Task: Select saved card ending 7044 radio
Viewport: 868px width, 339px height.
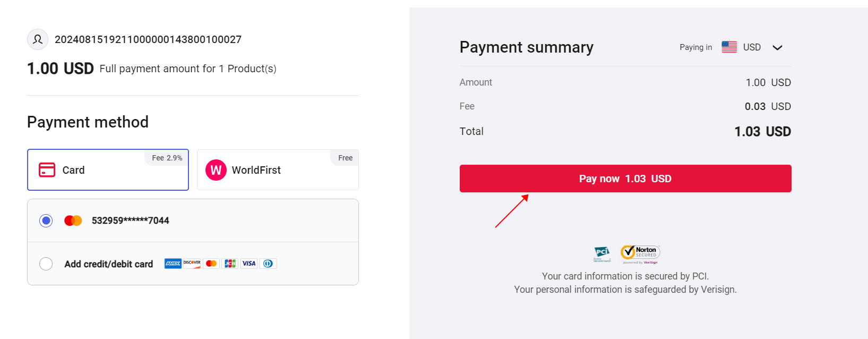Action: 46,221
